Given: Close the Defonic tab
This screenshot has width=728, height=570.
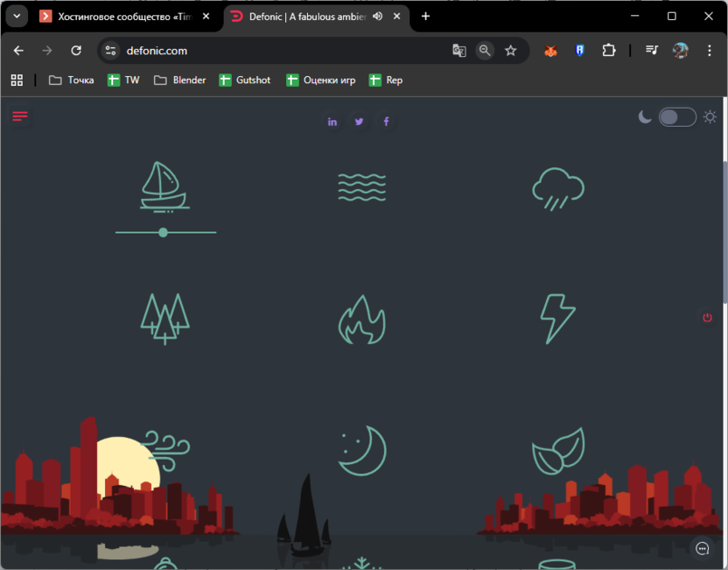Looking at the screenshot, I should click(397, 17).
